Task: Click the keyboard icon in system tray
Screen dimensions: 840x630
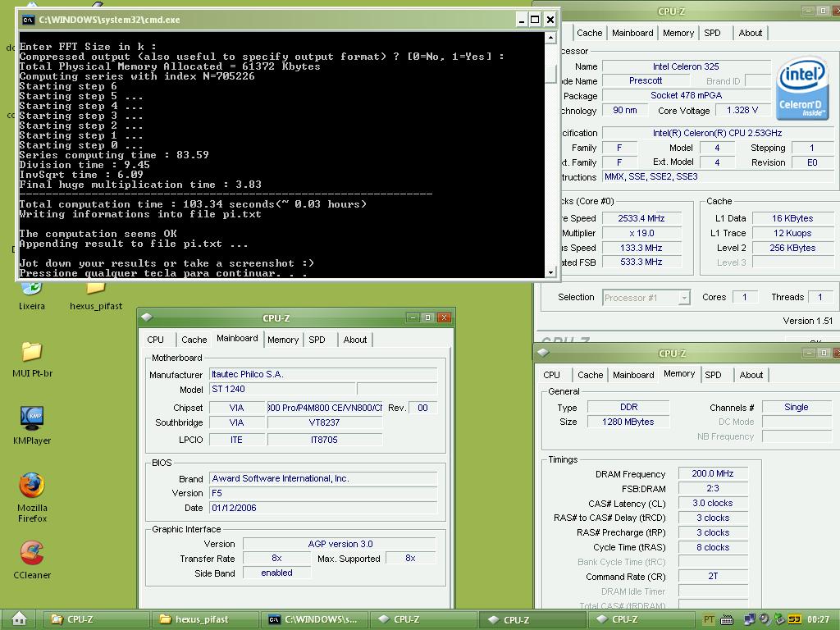Action: point(727,620)
